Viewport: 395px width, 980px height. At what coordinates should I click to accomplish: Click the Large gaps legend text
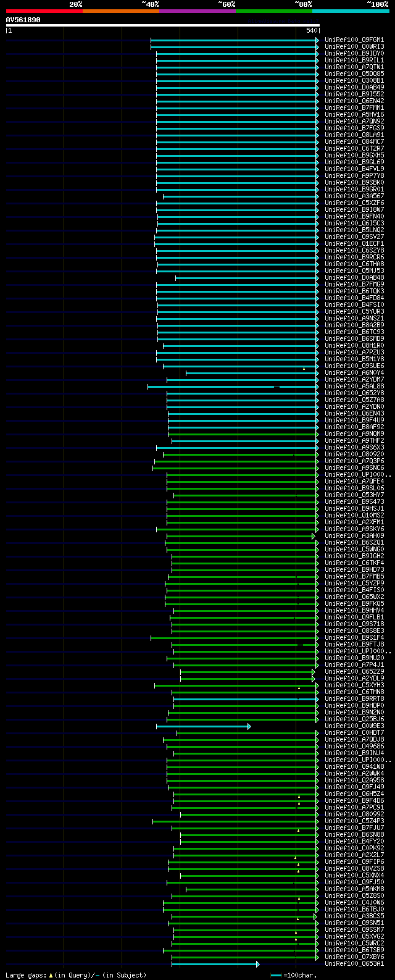(76, 975)
